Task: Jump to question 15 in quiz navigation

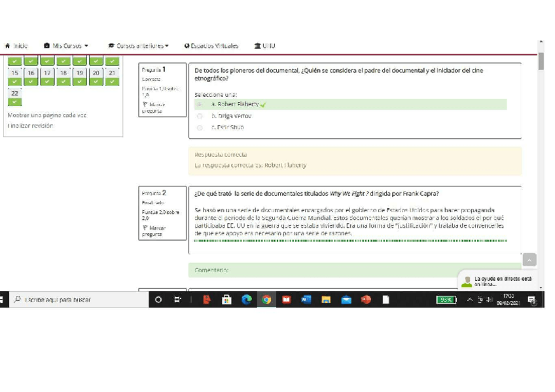Action: 14,77
